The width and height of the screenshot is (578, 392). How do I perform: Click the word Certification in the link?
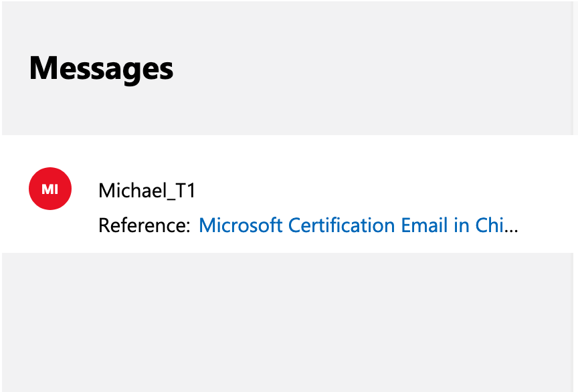(341, 225)
